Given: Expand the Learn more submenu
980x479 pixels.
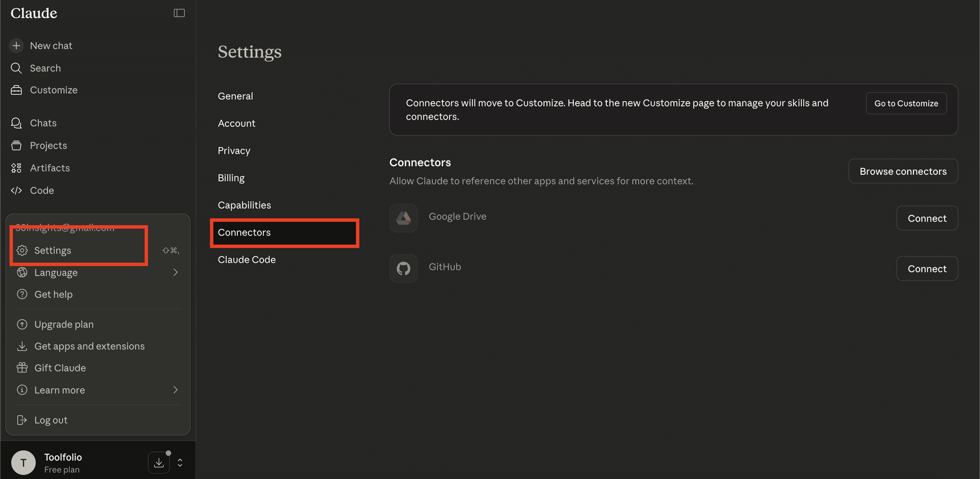Looking at the screenshot, I should click(175, 390).
